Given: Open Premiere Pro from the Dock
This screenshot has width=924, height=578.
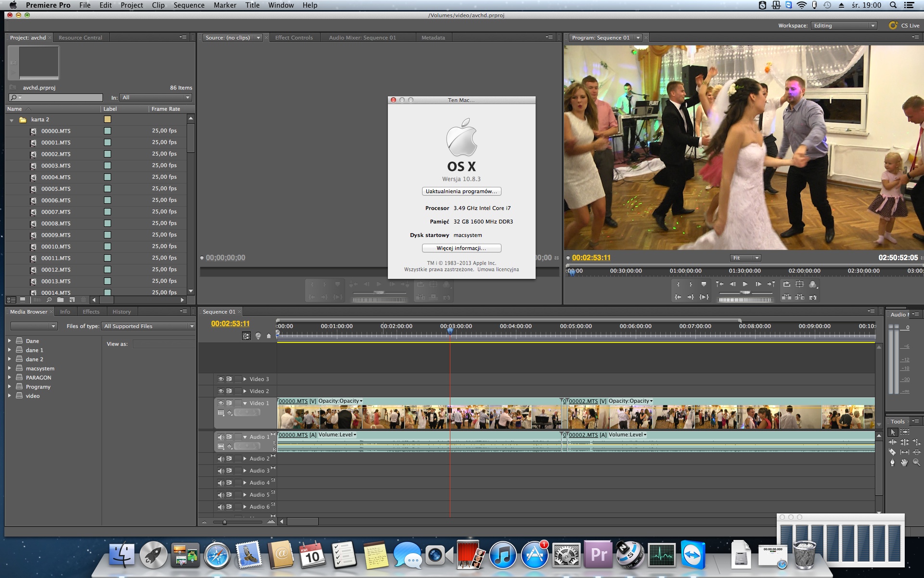Looking at the screenshot, I should coord(598,555).
